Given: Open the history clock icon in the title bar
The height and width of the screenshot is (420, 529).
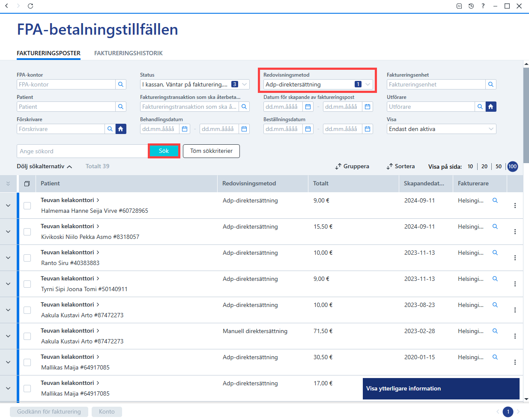Looking at the screenshot, I should 471,6.
